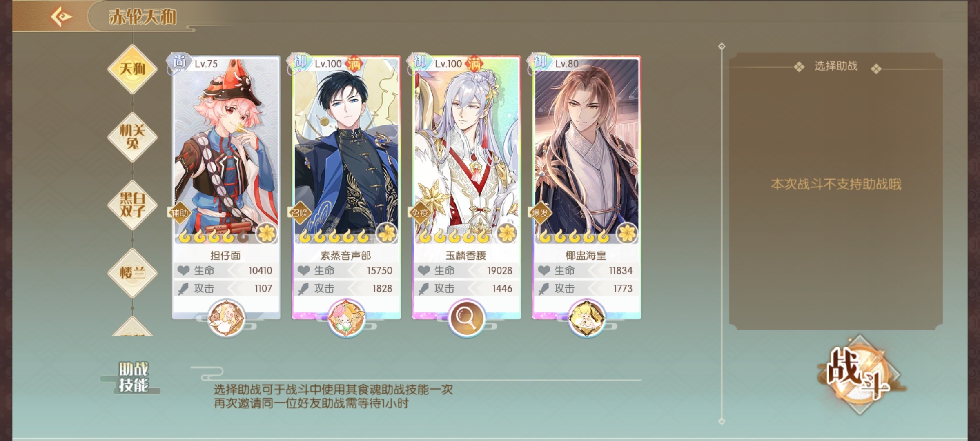Select the 素蒸音声部 character card
Viewport: 980px width, 441px height.
coord(346,187)
